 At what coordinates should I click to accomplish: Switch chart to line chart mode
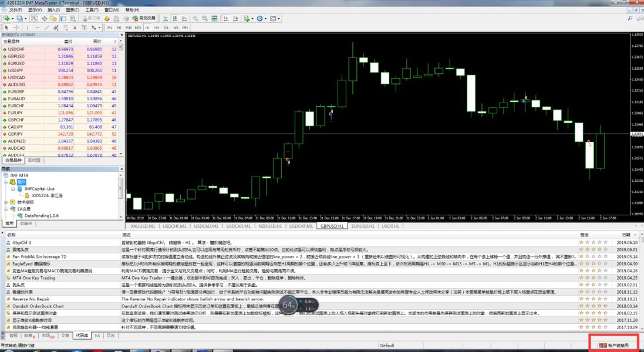(184, 18)
